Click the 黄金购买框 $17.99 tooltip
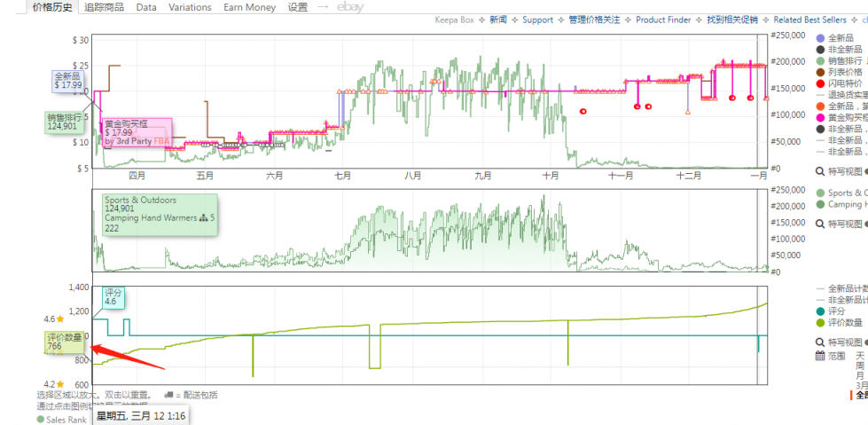The width and height of the screenshot is (868, 425). pyautogui.click(x=137, y=132)
